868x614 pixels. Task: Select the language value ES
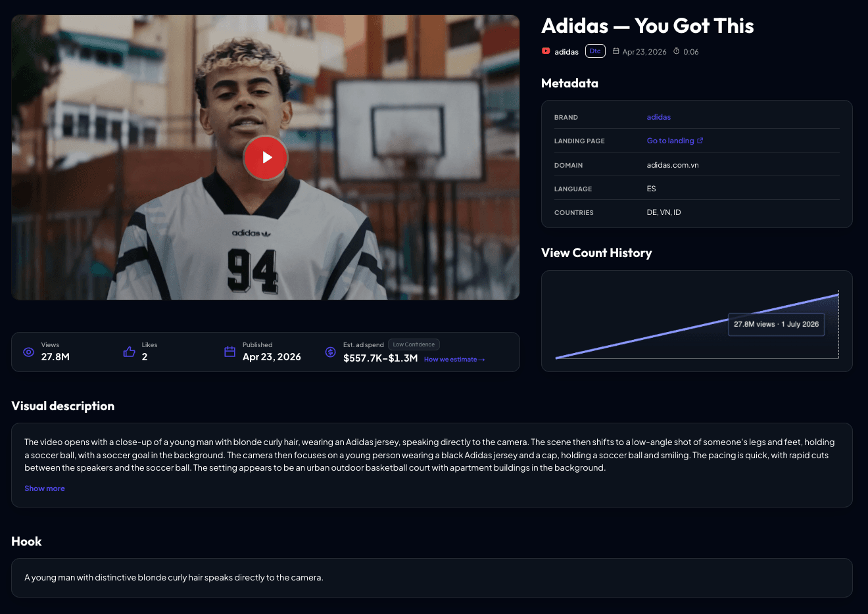point(651,189)
